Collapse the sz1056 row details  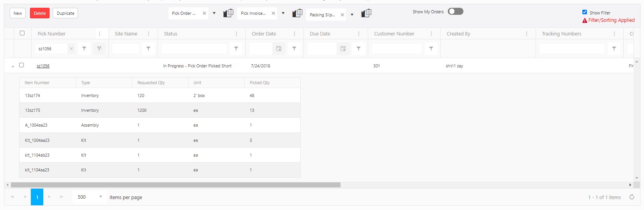(12, 66)
